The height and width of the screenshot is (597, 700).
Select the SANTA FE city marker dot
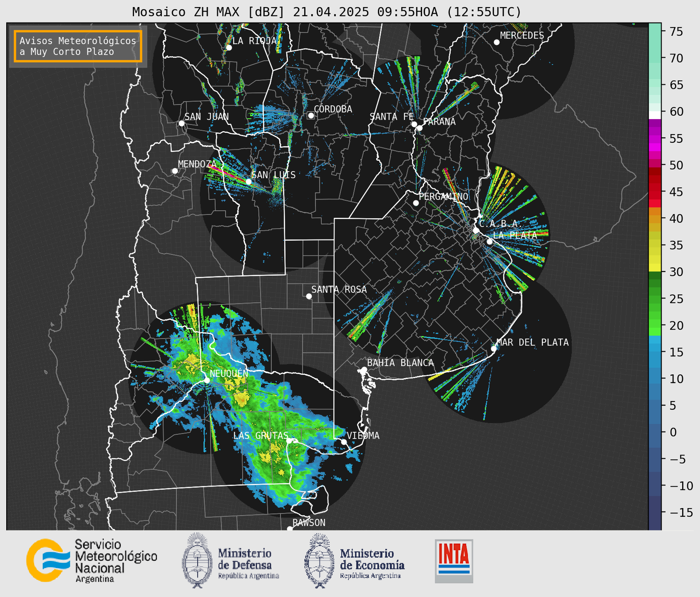[x=414, y=124]
